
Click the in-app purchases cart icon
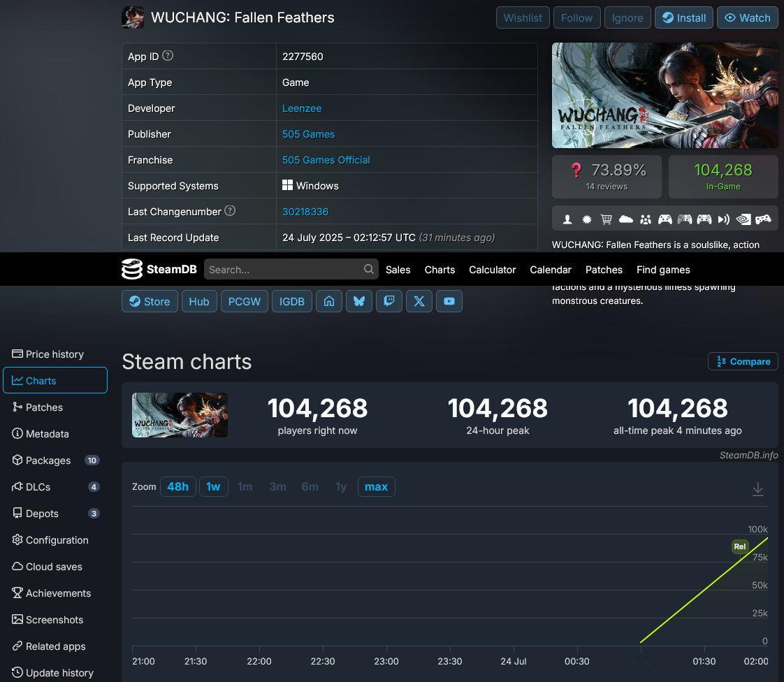(607, 219)
